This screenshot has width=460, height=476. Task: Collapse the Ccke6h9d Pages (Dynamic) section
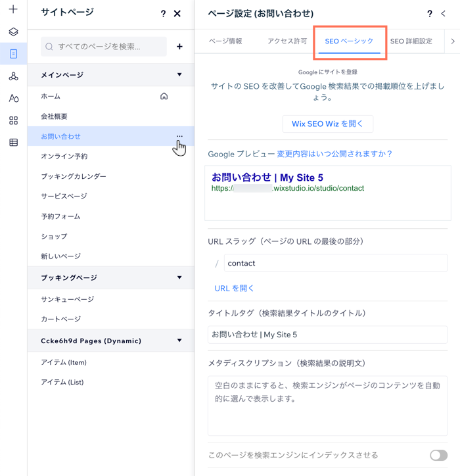pyautogui.click(x=179, y=341)
